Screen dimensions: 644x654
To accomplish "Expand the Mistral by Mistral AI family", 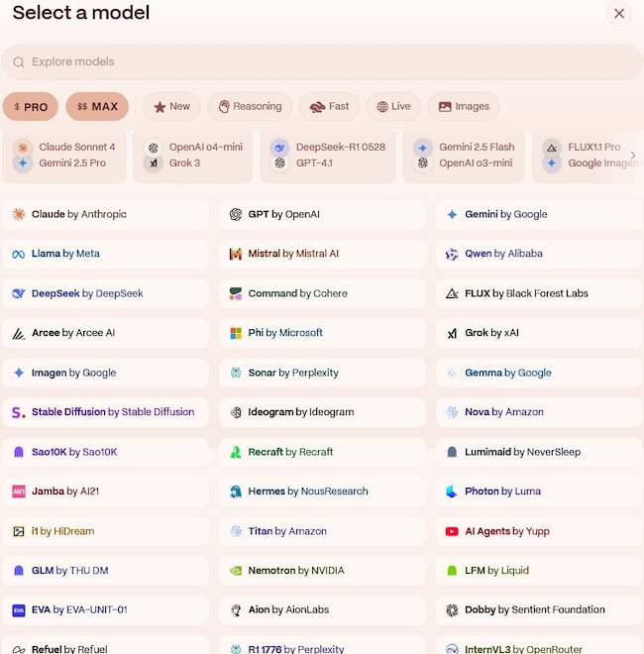I will 322,254.
